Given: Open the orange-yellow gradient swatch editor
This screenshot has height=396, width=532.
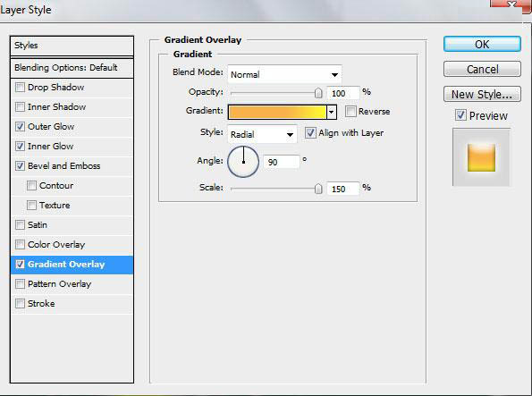Looking at the screenshot, I should tap(277, 112).
